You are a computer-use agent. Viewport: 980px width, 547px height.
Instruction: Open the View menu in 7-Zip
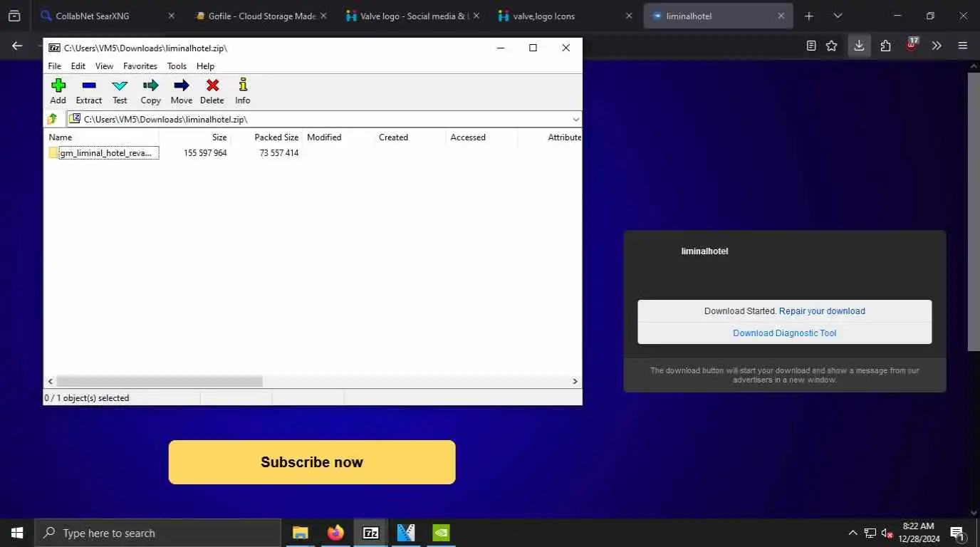click(104, 66)
